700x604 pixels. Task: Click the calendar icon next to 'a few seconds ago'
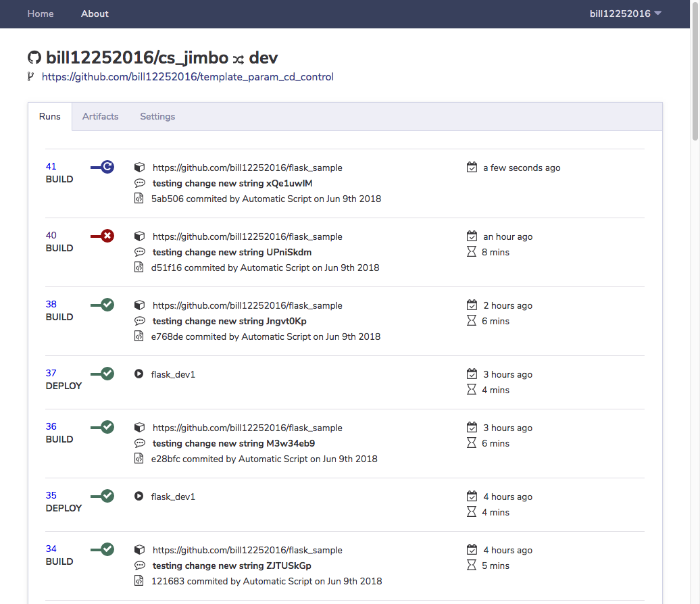pos(472,167)
